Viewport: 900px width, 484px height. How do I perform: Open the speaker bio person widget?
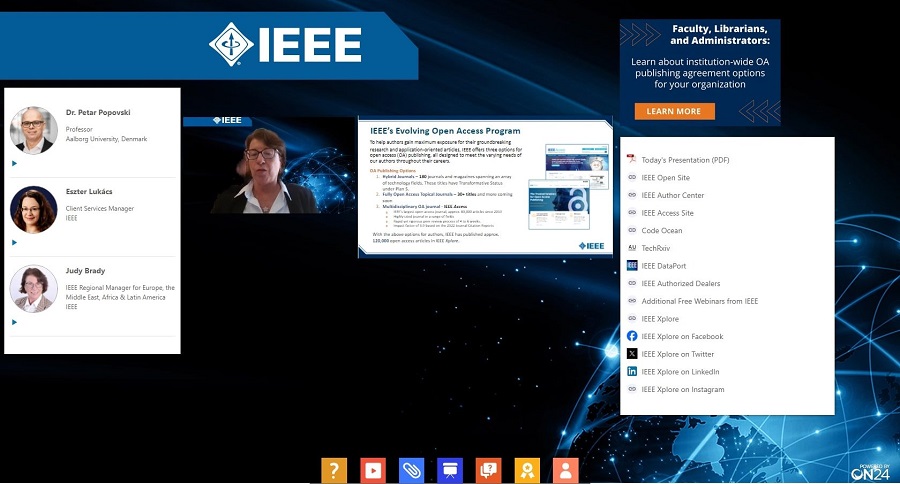[565, 471]
